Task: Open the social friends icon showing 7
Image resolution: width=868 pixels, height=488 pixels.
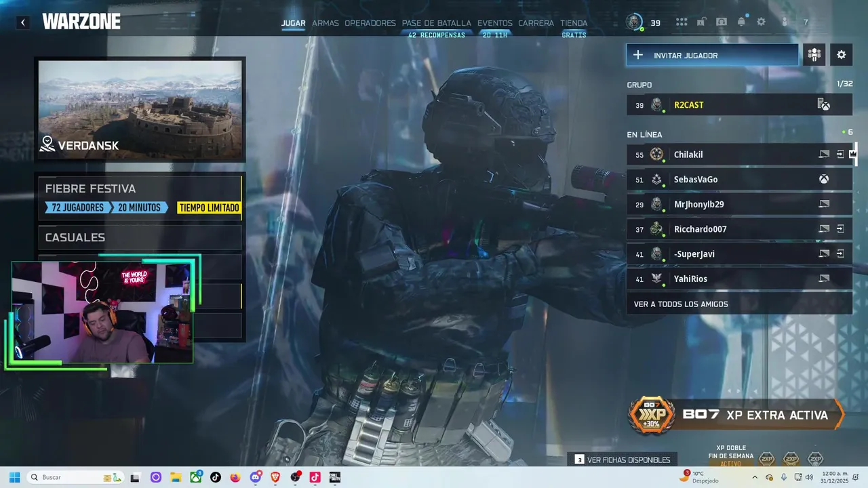Action: click(x=785, y=22)
